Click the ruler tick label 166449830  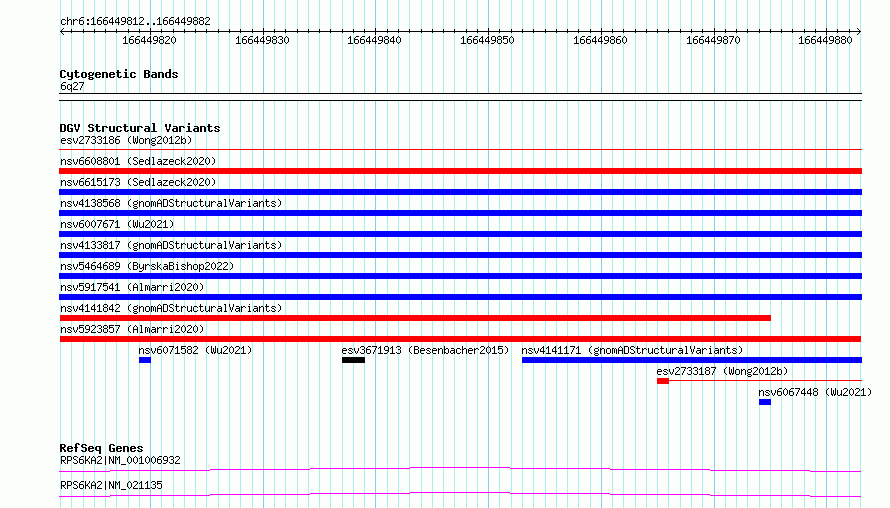click(x=262, y=40)
